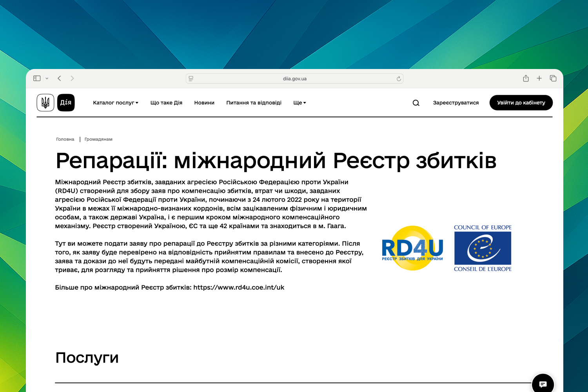This screenshot has width=588, height=392.
Task: Open Що таке Дія menu item
Action: tap(166, 103)
